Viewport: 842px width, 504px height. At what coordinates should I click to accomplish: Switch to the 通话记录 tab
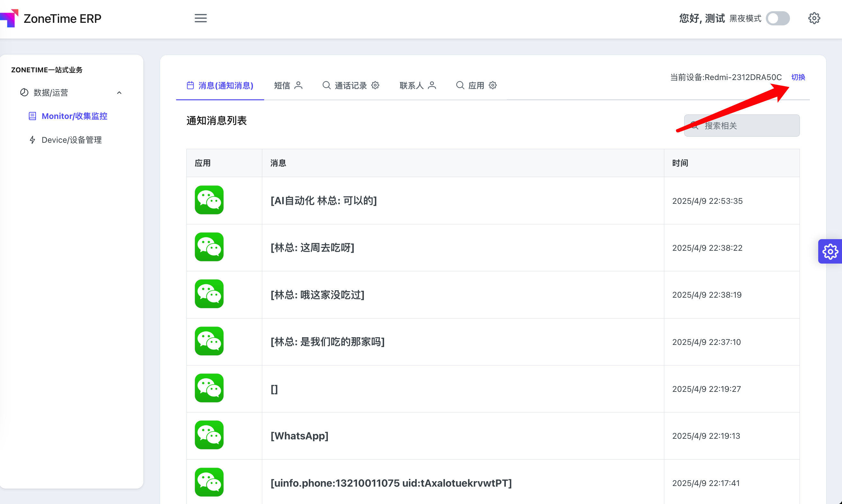351,85
